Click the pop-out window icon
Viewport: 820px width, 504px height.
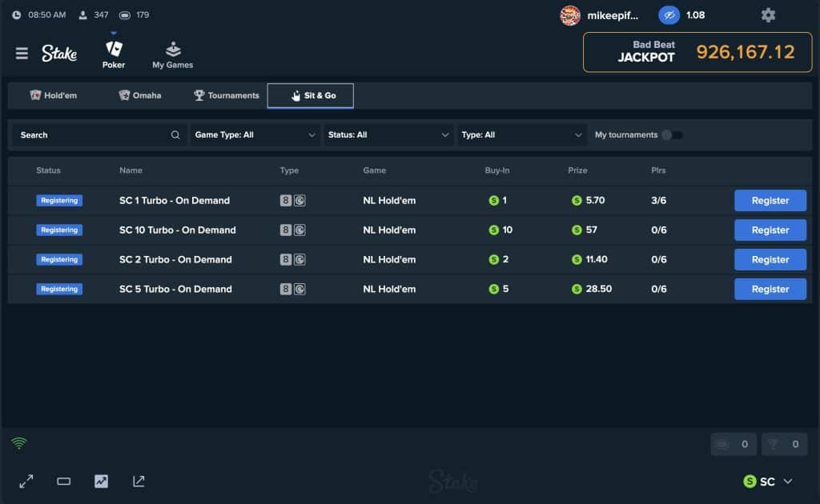(139, 481)
